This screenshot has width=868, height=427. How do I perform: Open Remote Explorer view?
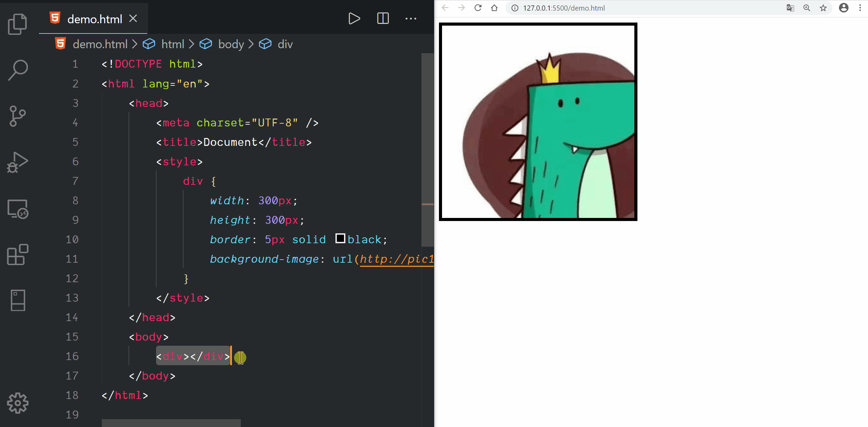[17, 209]
